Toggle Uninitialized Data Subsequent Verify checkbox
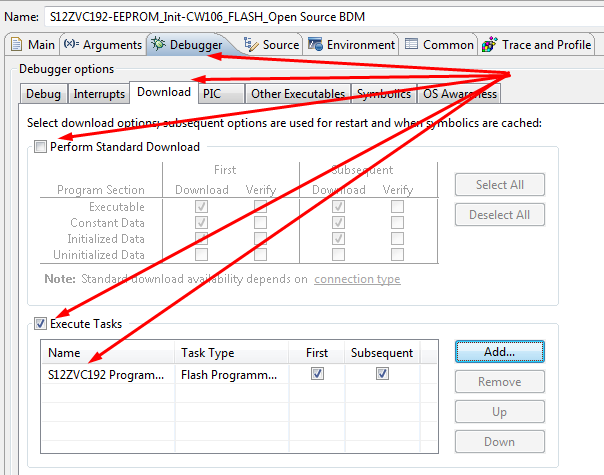The width and height of the screenshot is (604, 475). [397, 254]
